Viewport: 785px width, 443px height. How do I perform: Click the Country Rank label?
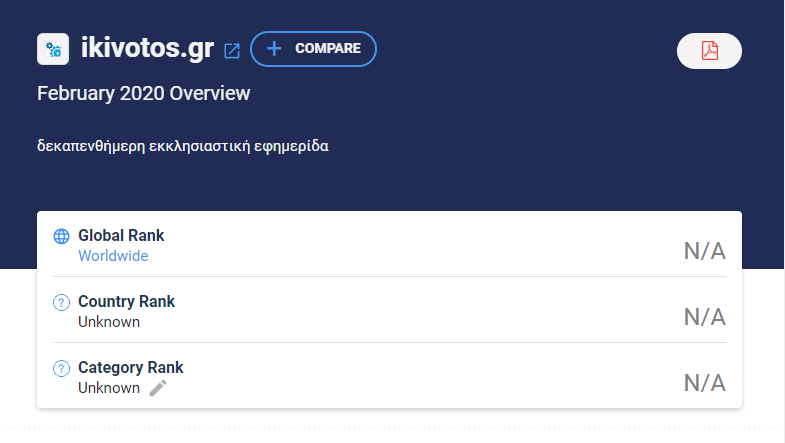(127, 301)
